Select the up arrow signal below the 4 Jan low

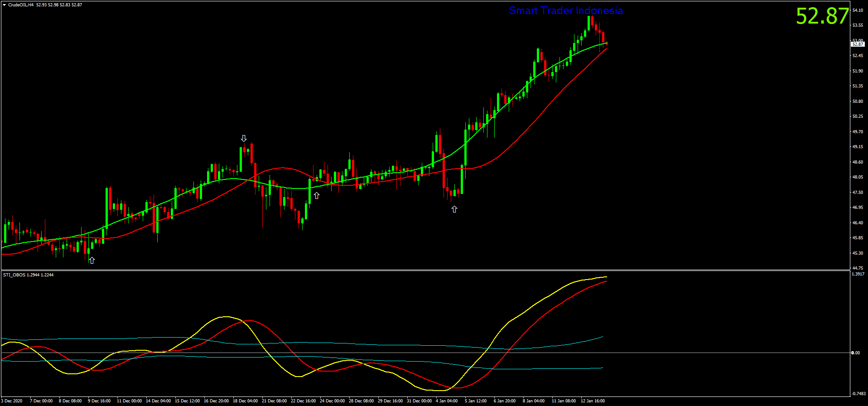454,209
